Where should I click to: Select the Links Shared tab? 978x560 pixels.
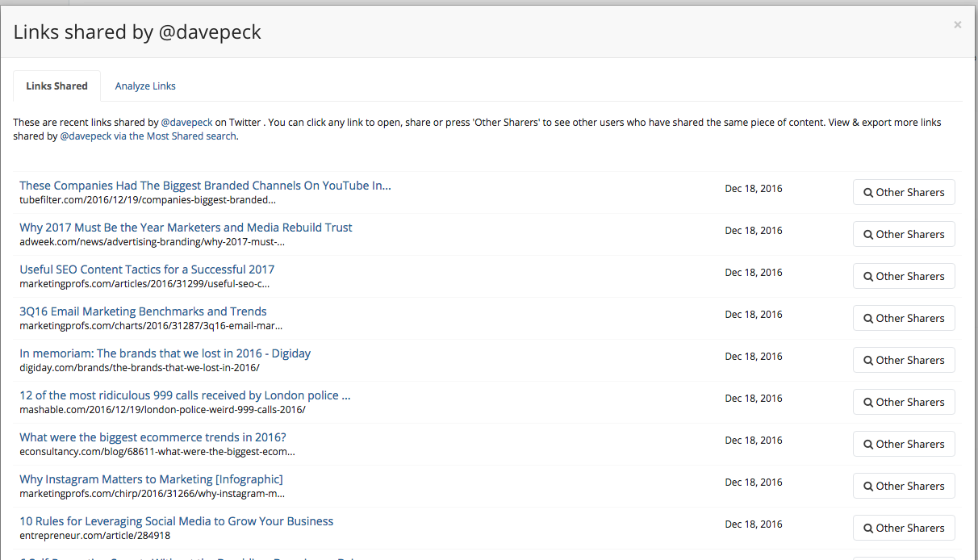pos(56,86)
